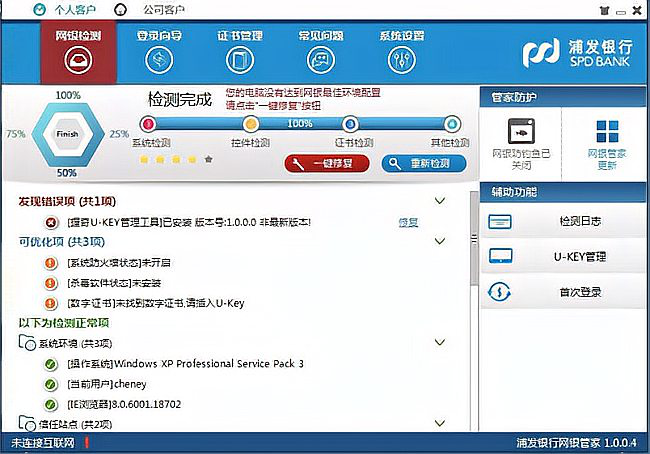Open the 登录向导 tab
Viewport: 650px width, 454px height.
[159, 52]
